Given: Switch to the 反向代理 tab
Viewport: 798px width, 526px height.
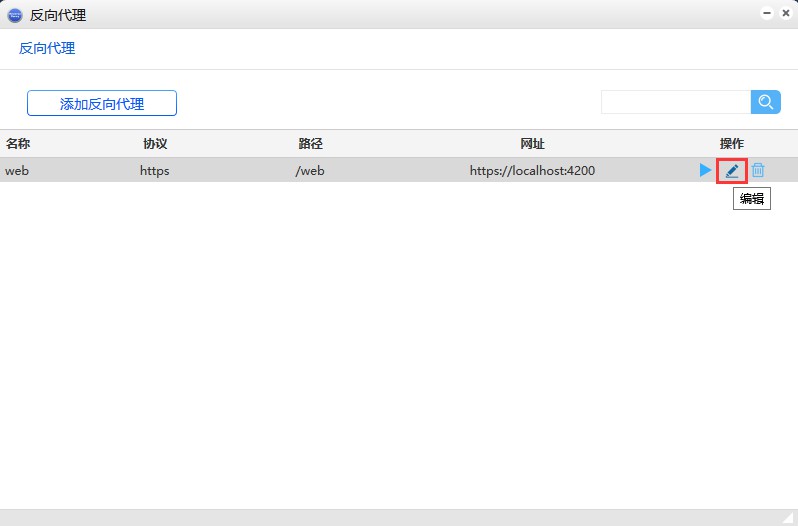Looking at the screenshot, I should 47,48.
